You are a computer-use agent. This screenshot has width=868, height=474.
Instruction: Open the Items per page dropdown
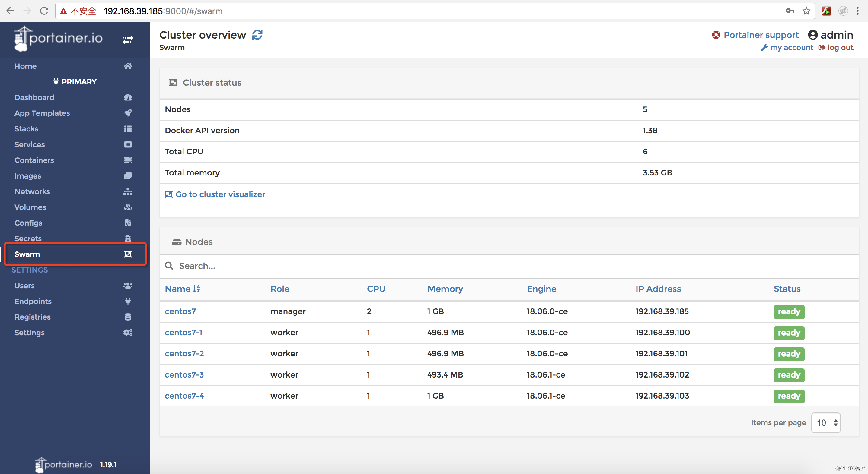(x=826, y=422)
